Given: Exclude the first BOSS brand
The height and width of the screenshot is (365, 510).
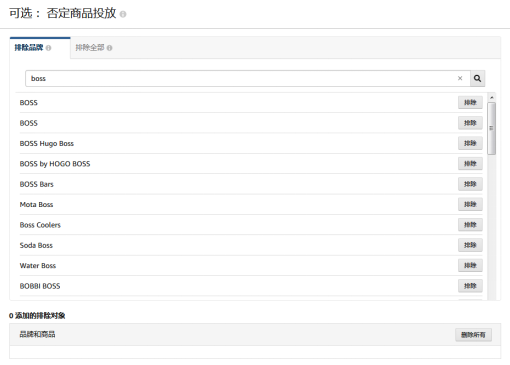Looking at the screenshot, I should [x=470, y=102].
